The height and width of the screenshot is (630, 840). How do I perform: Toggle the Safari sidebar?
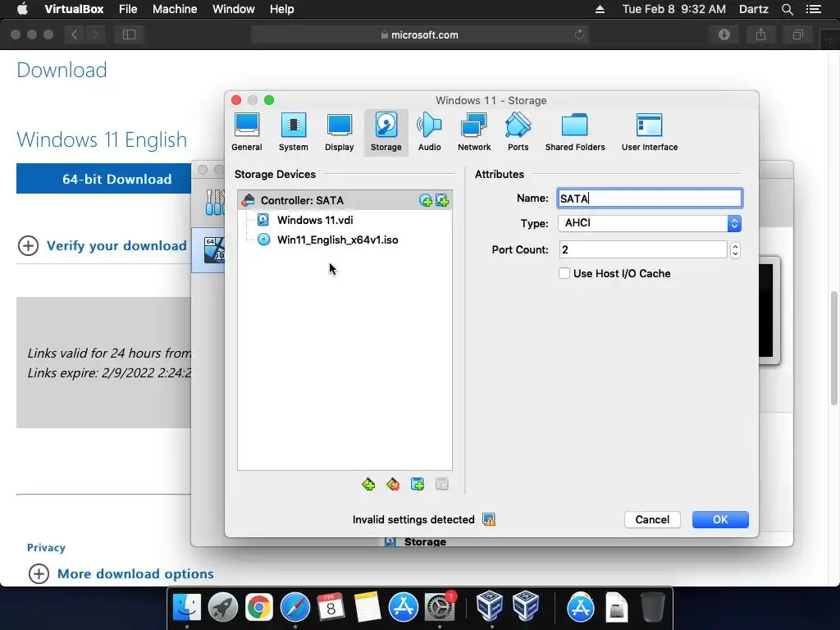coord(129,34)
